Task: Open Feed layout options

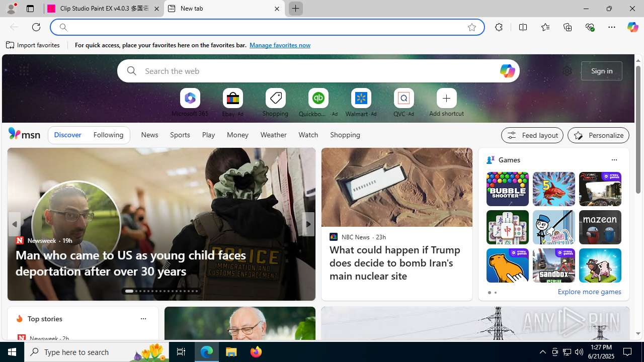Action: [x=532, y=135]
